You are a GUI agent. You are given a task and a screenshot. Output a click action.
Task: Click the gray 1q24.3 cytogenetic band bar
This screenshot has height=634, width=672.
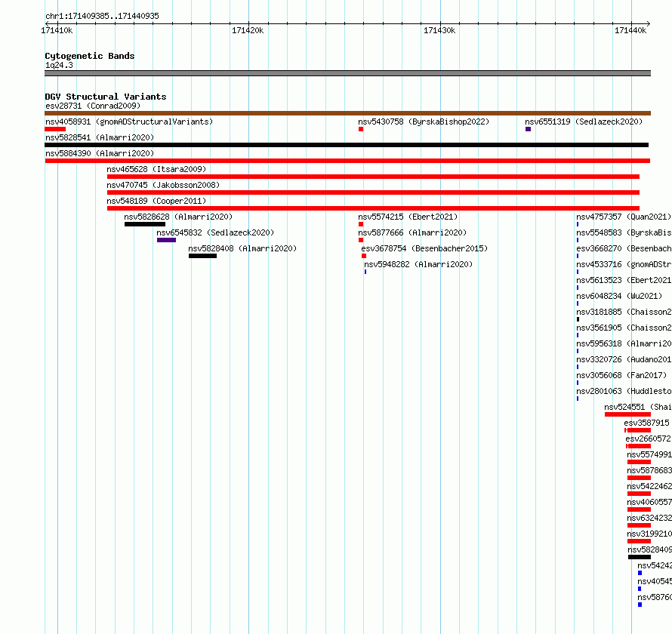[347, 73]
